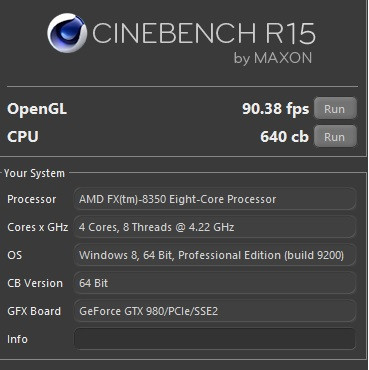Click the Cores x GHz value field

click(215, 227)
